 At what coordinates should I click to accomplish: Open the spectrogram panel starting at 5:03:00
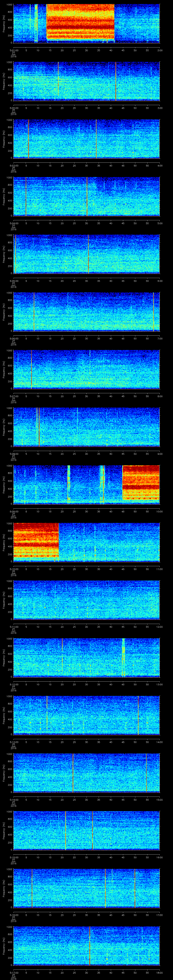[87, 139]
